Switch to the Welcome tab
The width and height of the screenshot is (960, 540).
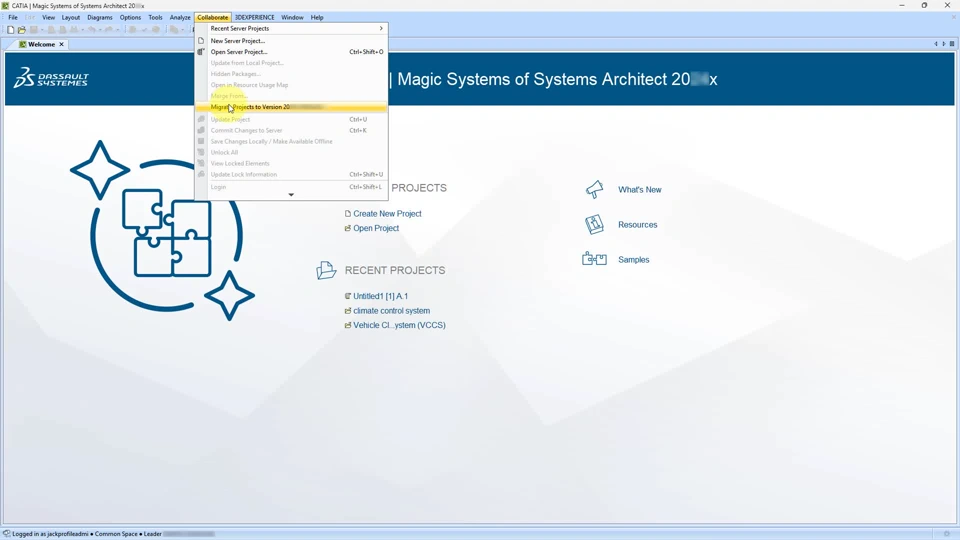point(41,44)
